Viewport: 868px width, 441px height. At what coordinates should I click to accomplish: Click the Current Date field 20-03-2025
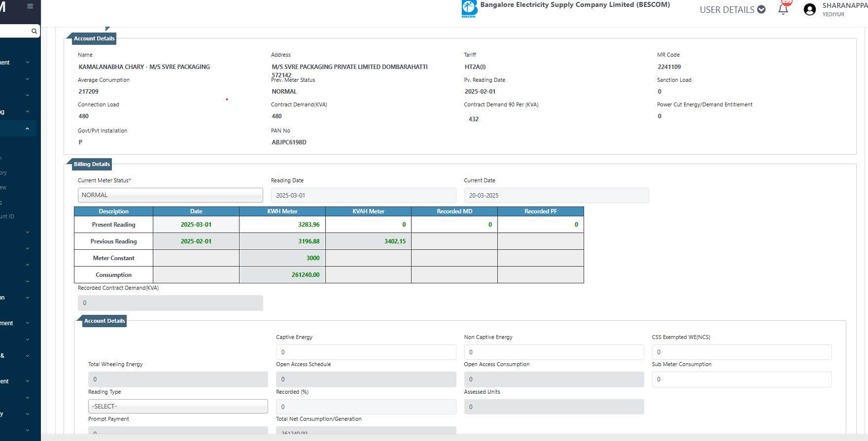pos(556,196)
